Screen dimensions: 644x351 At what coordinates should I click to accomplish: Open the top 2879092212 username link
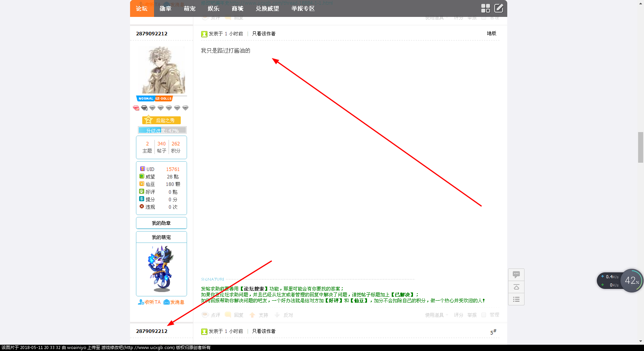tap(152, 34)
